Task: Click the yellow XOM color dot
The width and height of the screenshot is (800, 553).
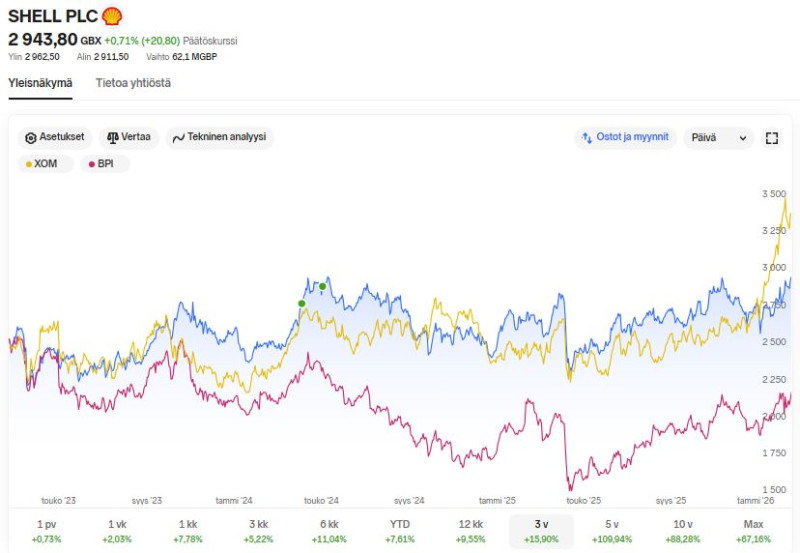Action: pyautogui.click(x=29, y=164)
